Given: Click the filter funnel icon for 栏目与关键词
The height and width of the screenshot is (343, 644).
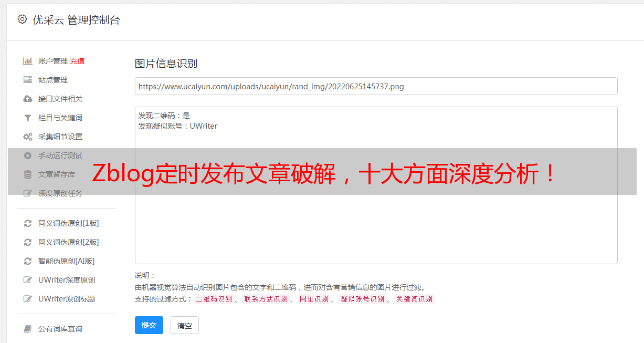Looking at the screenshot, I should pyautogui.click(x=28, y=118).
